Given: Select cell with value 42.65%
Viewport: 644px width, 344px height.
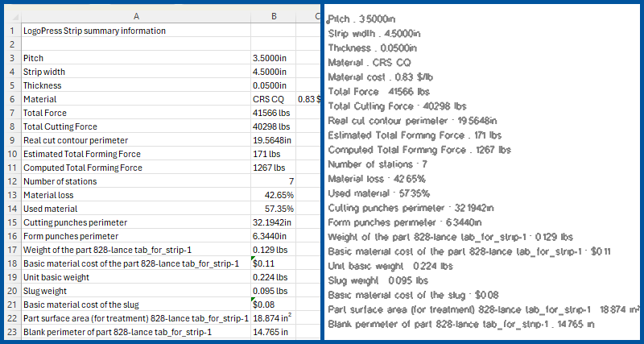Looking at the screenshot, I should point(274,195).
